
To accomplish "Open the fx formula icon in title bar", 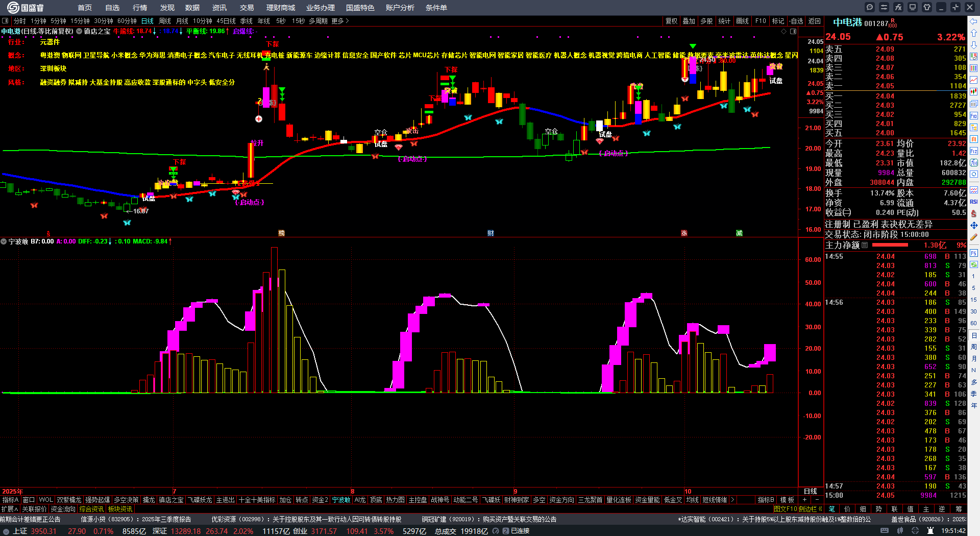I will pyautogui.click(x=898, y=7).
